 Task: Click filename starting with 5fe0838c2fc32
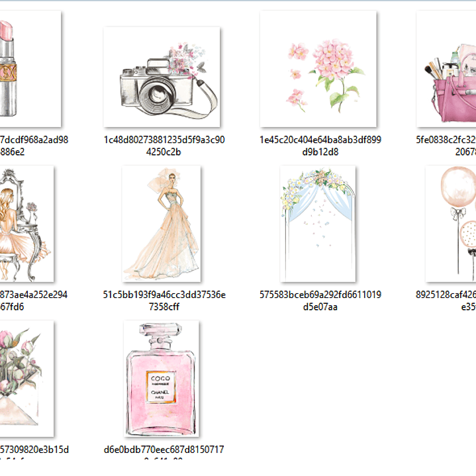point(446,146)
